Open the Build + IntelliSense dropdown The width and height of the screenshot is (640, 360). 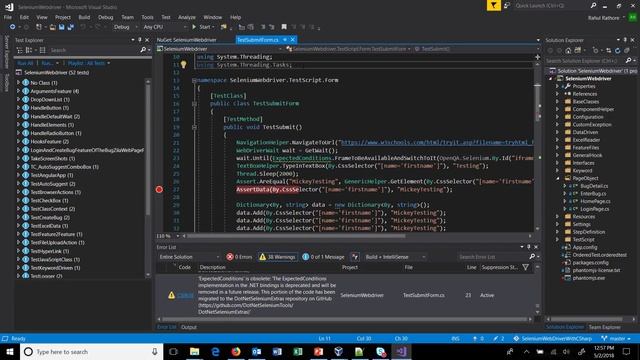(395, 257)
